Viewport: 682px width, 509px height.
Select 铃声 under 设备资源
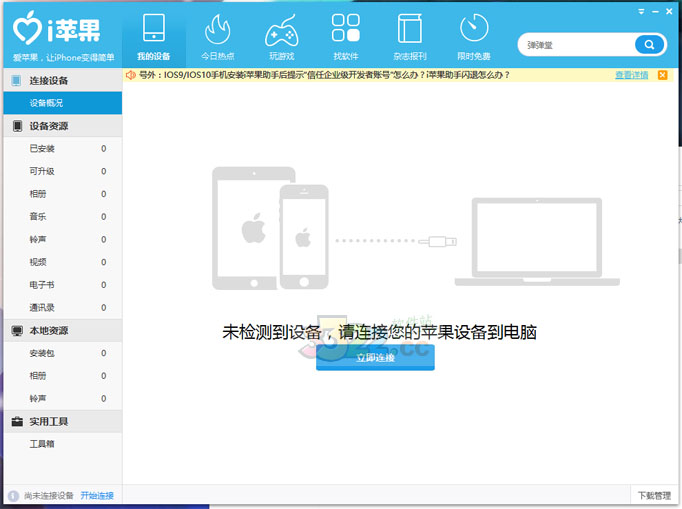point(63,239)
